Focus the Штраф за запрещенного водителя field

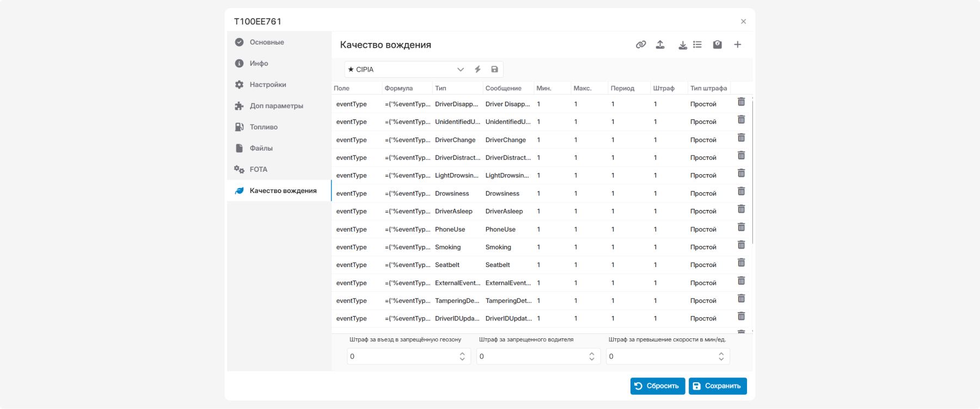click(538, 356)
